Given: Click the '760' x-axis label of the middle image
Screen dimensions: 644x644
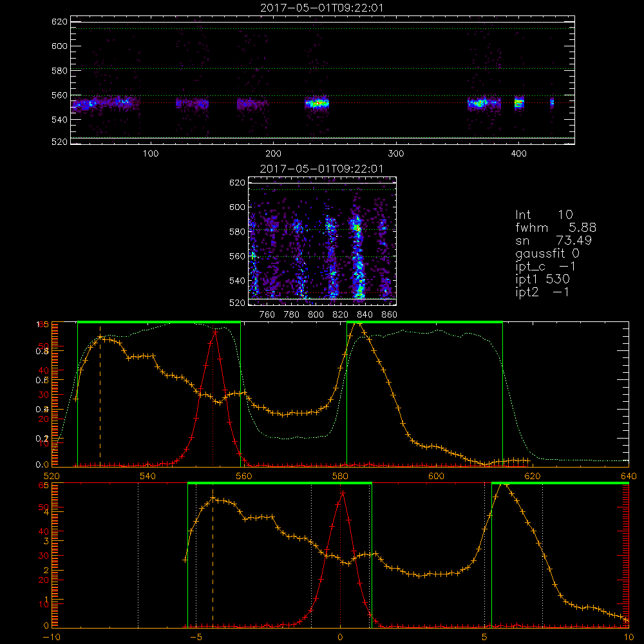Looking at the screenshot, I should (x=267, y=315).
